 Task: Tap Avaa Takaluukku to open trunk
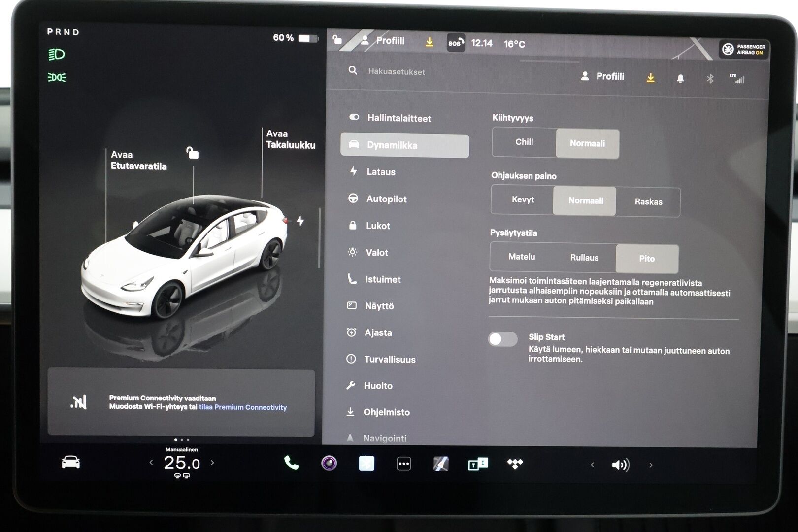click(x=291, y=139)
